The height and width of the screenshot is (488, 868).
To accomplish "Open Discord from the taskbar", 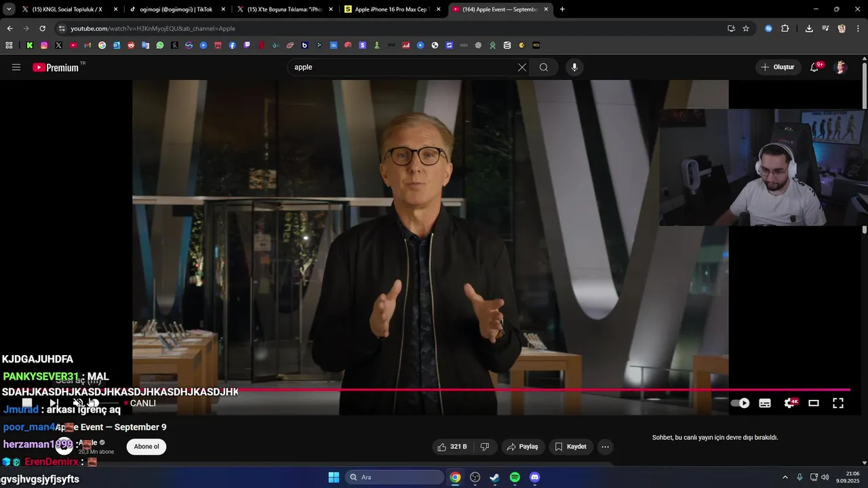I will pyautogui.click(x=534, y=477).
